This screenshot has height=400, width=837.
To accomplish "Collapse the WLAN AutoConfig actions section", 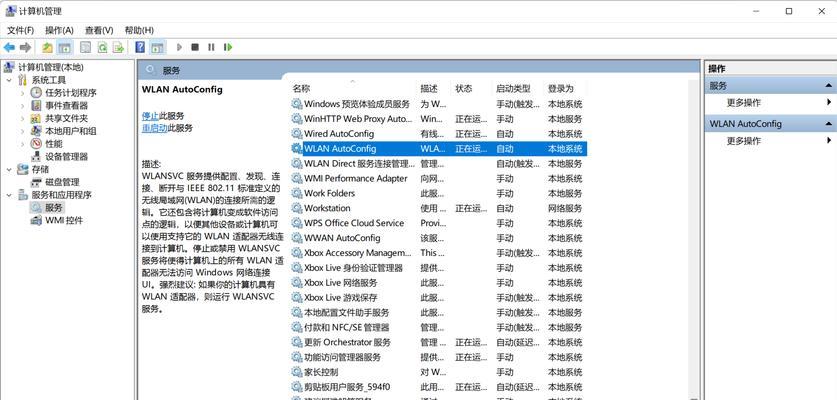I will point(828,124).
